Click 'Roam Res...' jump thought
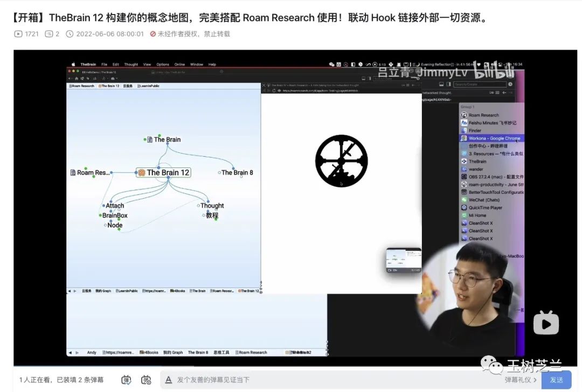582x392 pixels. click(x=93, y=172)
